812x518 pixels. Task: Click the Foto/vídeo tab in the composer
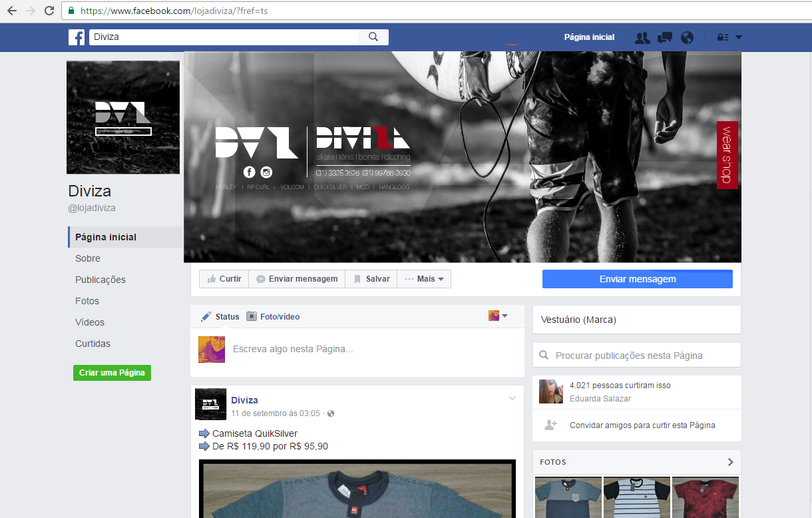pos(273,316)
